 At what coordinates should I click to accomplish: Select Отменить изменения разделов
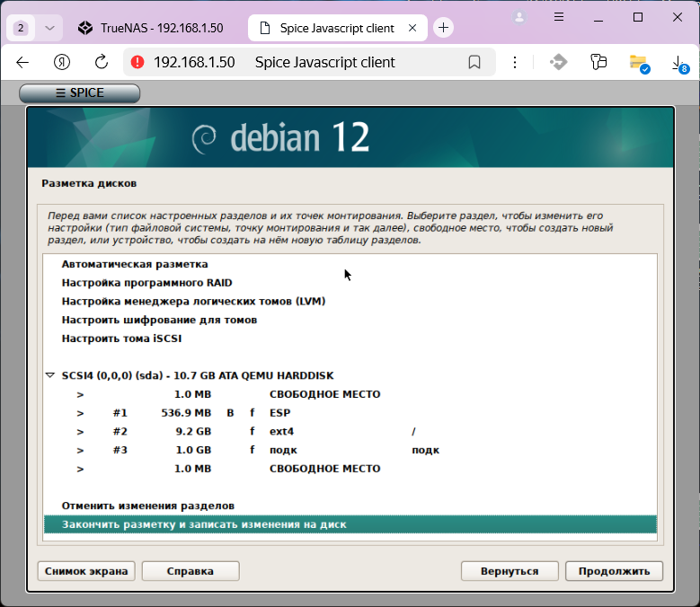point(350,506)
